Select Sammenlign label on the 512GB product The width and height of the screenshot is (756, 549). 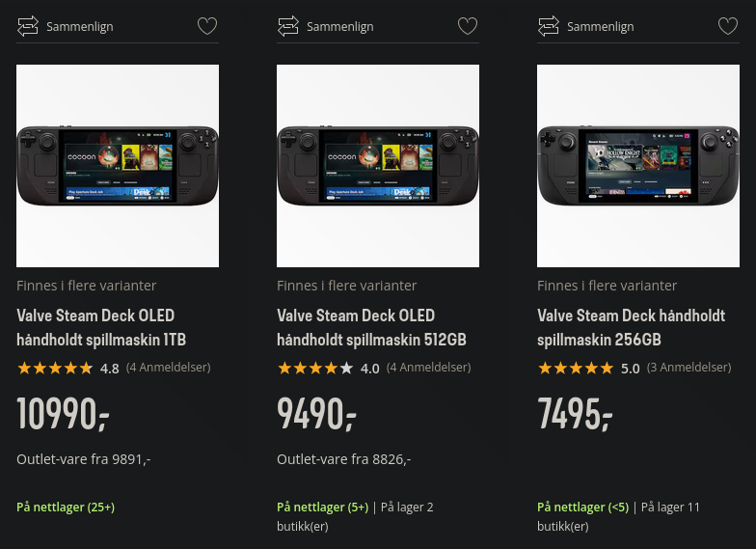(339, 27)
